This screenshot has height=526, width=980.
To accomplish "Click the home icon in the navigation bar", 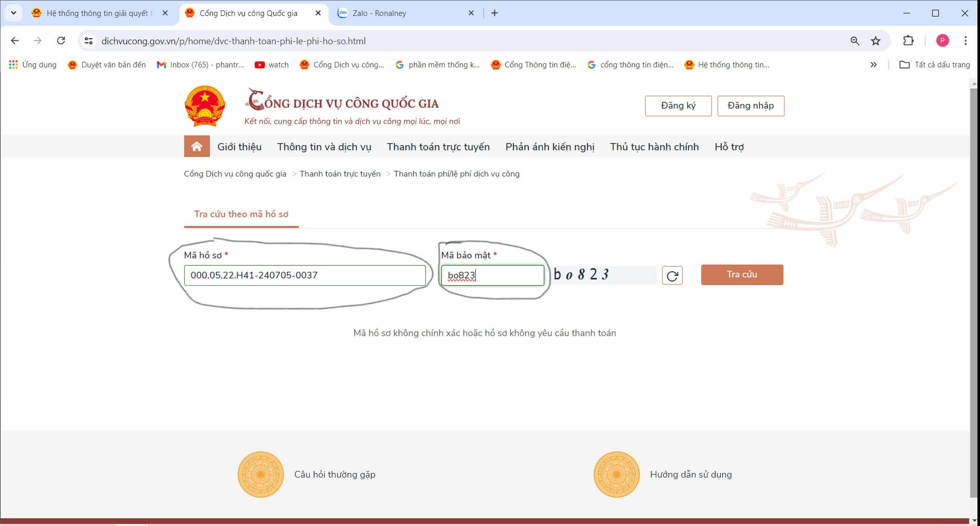I will click(197, 147).
